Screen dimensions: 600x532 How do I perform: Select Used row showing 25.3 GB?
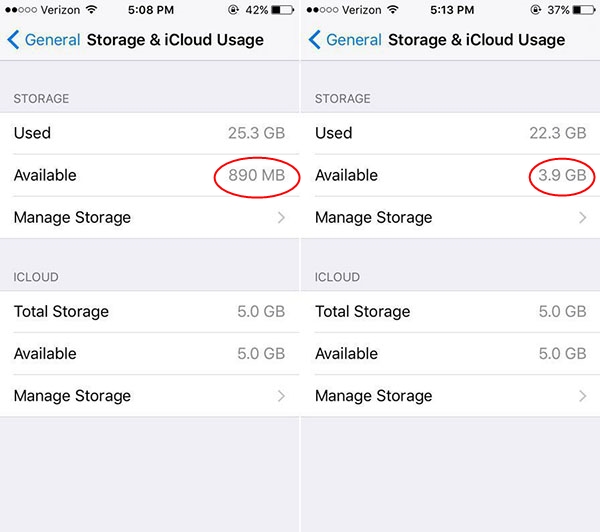[x=149, y=133]
